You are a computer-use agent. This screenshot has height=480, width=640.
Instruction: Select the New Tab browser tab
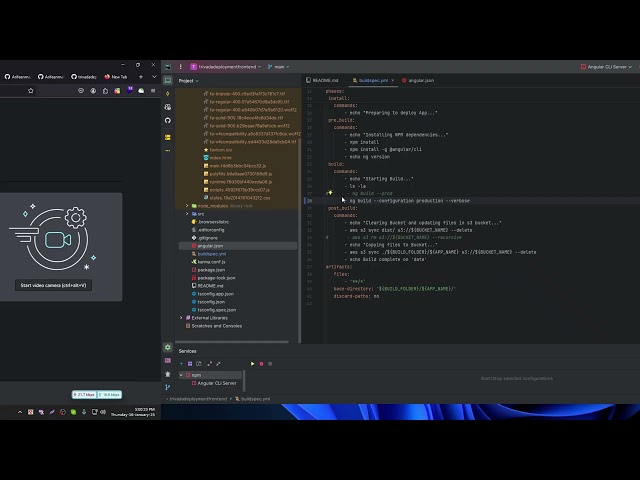(116, 77)
